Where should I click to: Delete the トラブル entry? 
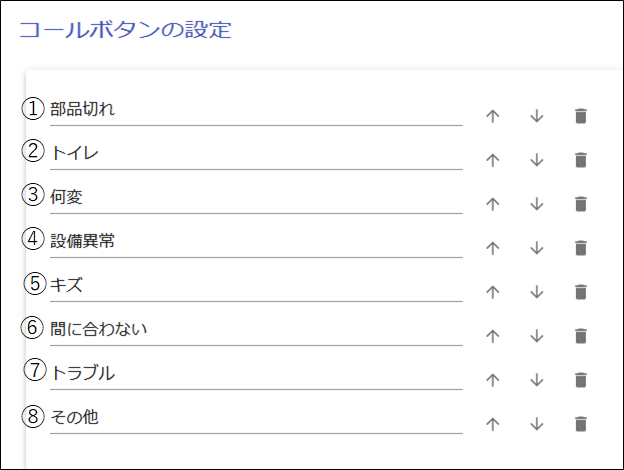(x=580, y=380)
